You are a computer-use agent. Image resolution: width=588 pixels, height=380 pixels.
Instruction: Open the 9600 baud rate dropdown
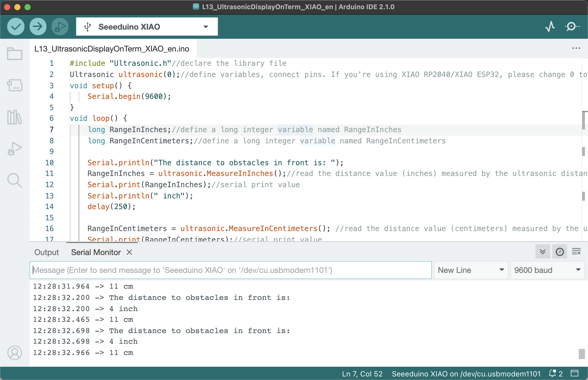coord(547,270)
